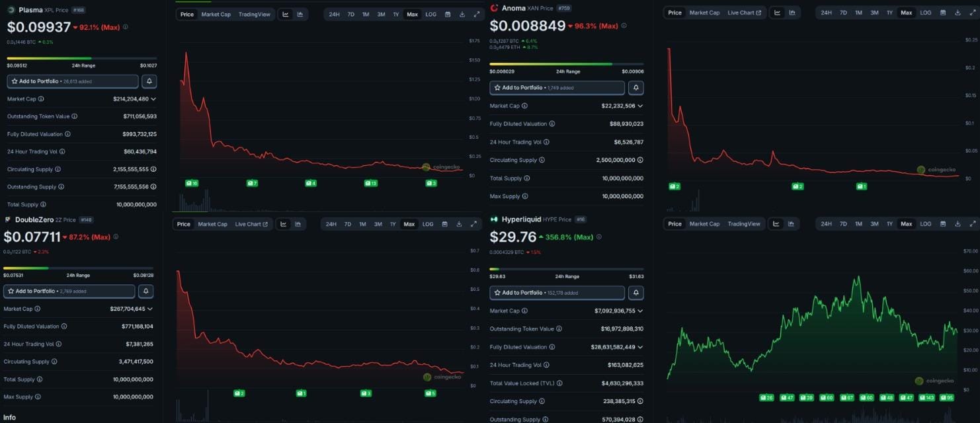
Task: Click Plasma 24h Range progress bar
Action: [x=82, y=58]
